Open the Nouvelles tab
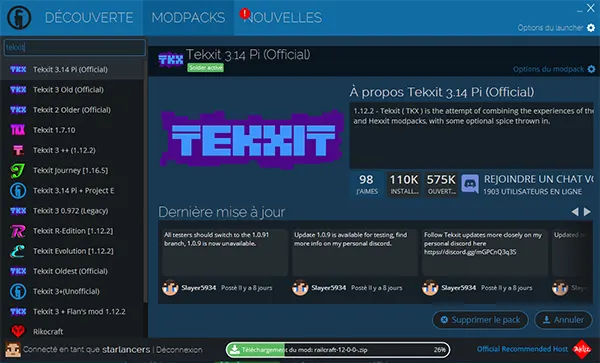600x363 pixels. point(283,18)
